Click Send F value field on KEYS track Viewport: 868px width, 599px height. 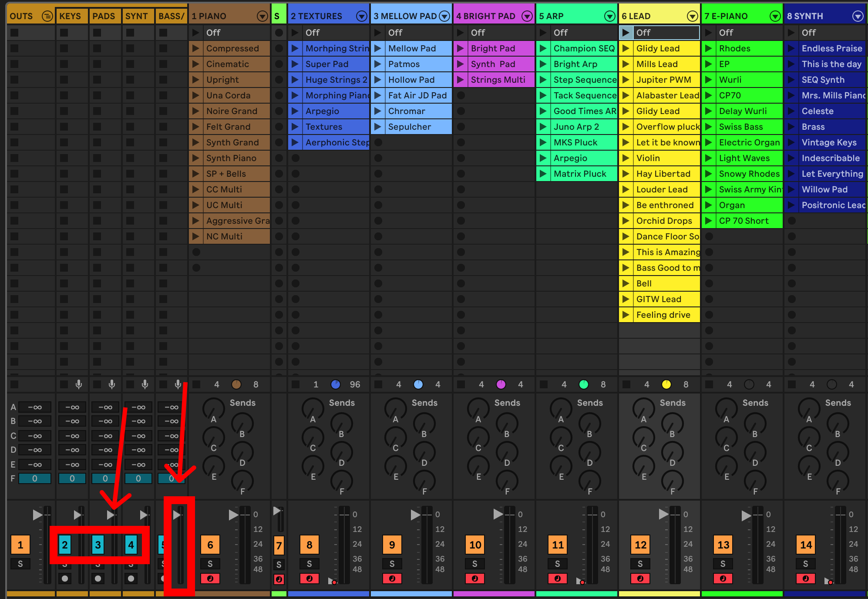[x=72, y=478]
